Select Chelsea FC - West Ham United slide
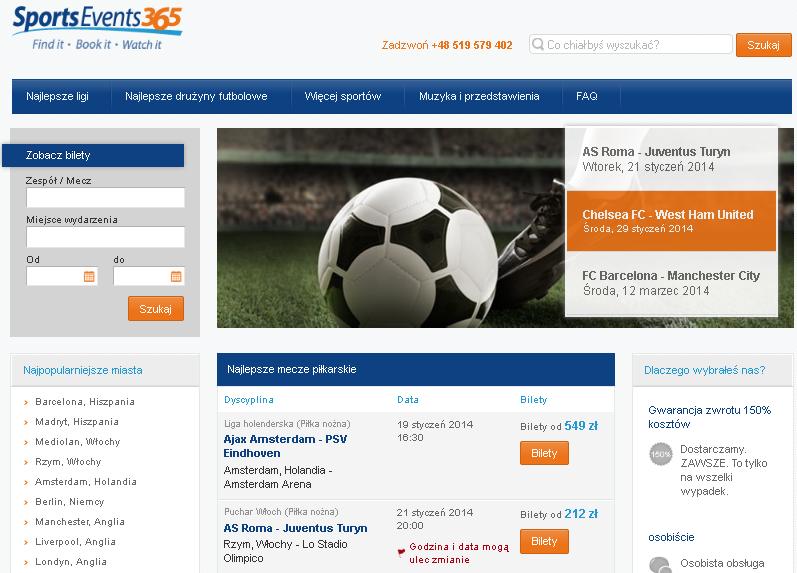797x573 pixels. coord(671,221)
